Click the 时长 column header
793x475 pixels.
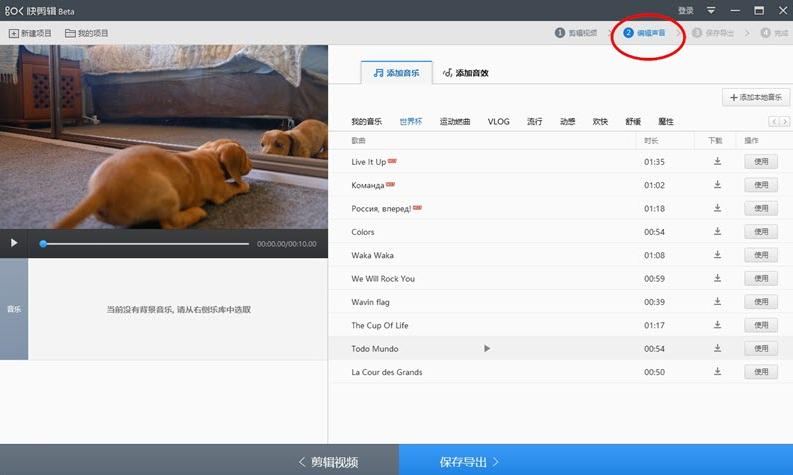(651, 141)
